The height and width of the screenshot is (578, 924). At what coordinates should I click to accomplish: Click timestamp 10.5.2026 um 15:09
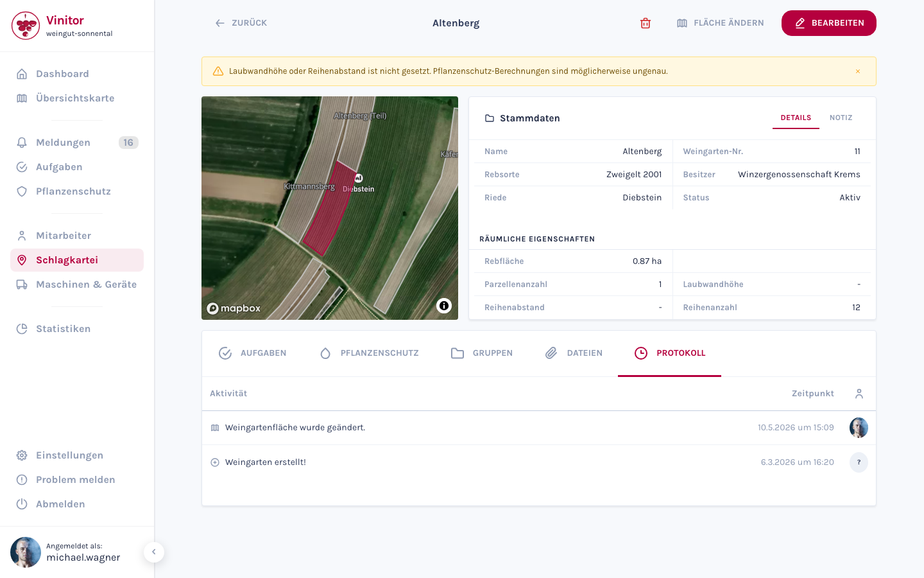796,428
